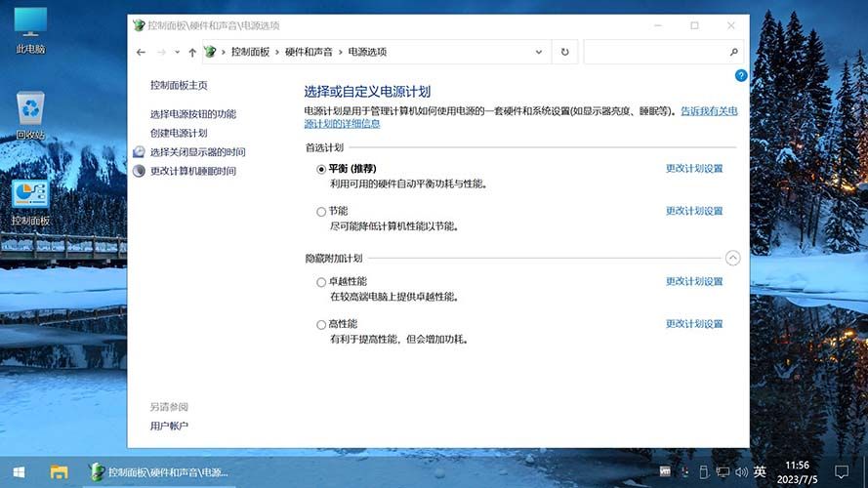Click 硬件和声音 in the breadcrumb path
This screenshot has width=868, height=488.
[x=308, y=52]
